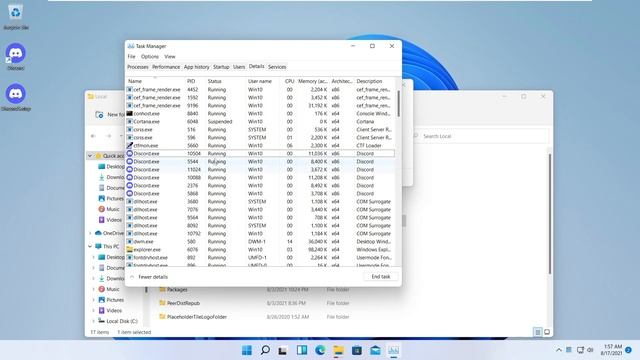Switch to the Processes tab
This screenshot has height=360, width=640.
138,67
